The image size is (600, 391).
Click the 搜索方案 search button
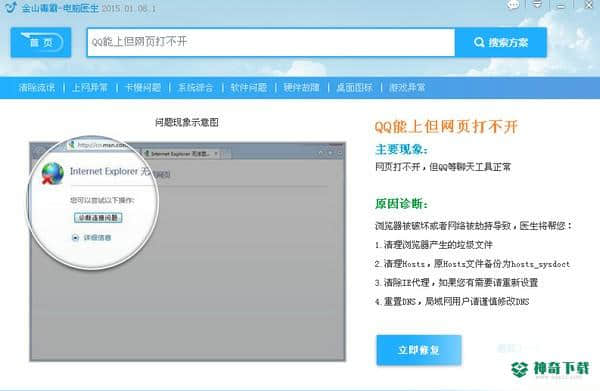[x=501, y=42]
